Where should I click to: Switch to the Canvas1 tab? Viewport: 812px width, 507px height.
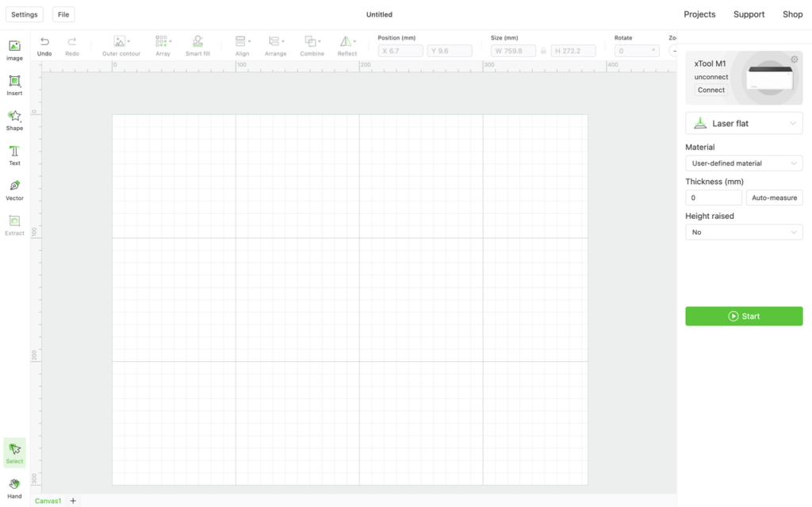pyautogui.click(x=48, y=501)
